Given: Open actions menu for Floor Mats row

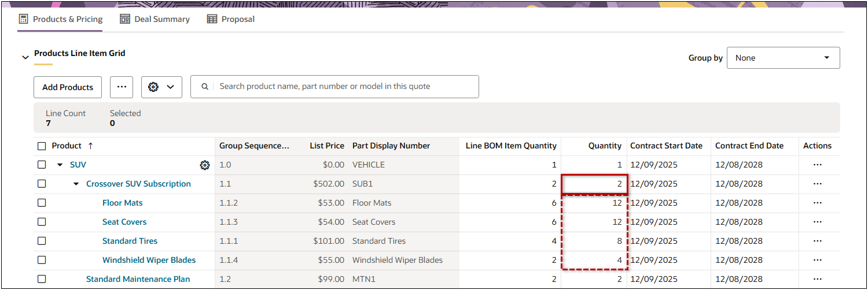Looking at the screenshot, I should (817, 203).
